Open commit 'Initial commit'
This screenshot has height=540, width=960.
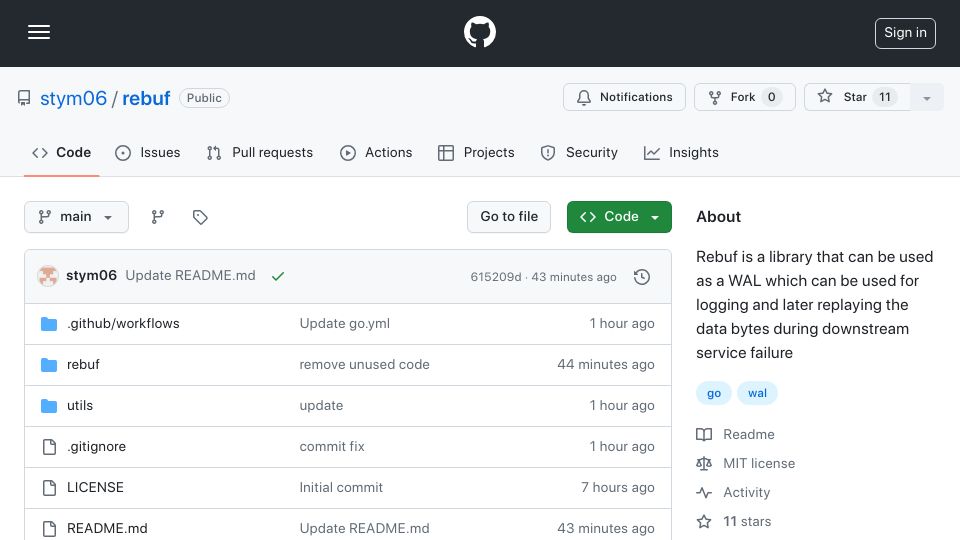pos(341,487)
